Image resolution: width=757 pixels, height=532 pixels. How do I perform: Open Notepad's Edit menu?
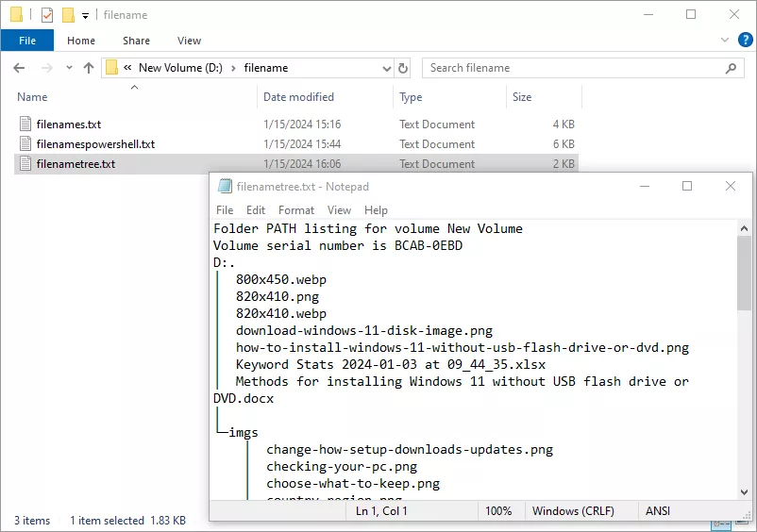coord(256,210)
